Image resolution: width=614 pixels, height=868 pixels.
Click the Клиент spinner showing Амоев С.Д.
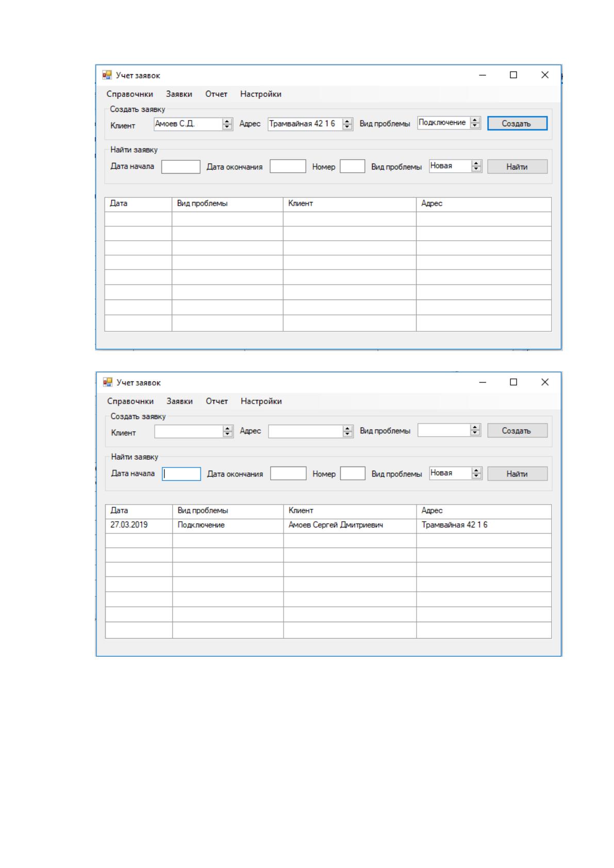pos(227,124)
